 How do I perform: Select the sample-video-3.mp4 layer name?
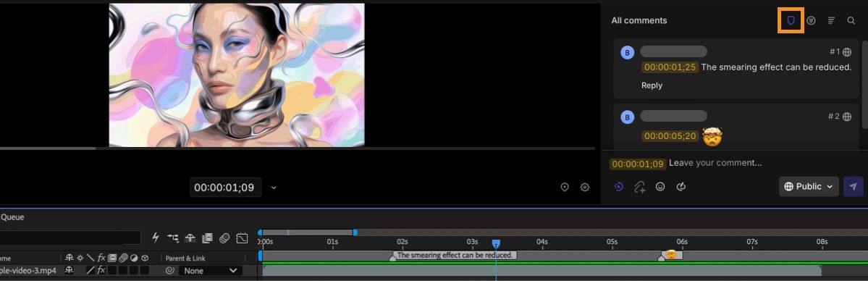point(28,270)
